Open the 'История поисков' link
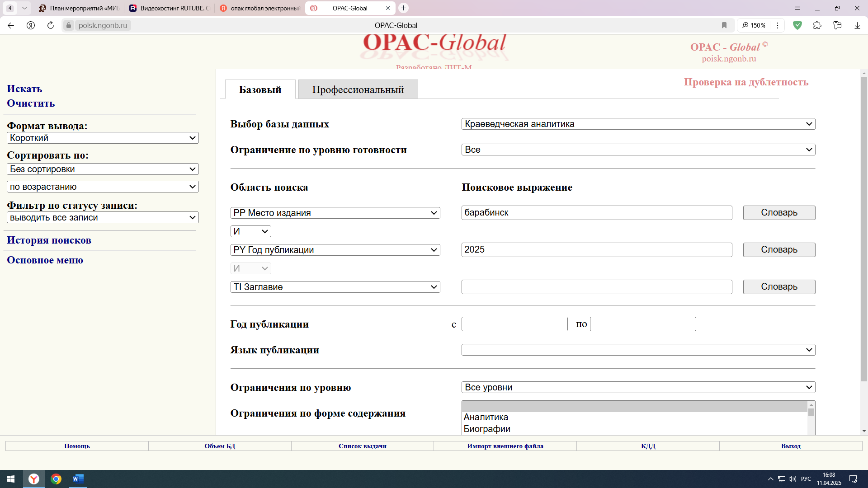 click(49, 240)
